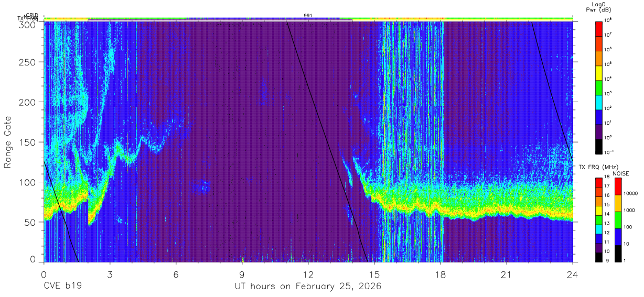The width and height of the screenshot is (644, 297).
Task: Click x-axis tick label '21'
Action: point(506,275)
